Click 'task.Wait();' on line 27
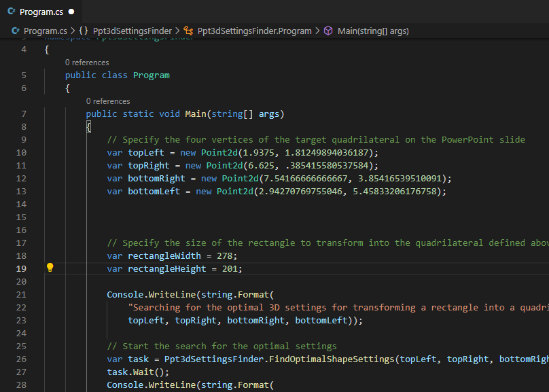This screenshot has height=392, width=549. tap(138, 372)
